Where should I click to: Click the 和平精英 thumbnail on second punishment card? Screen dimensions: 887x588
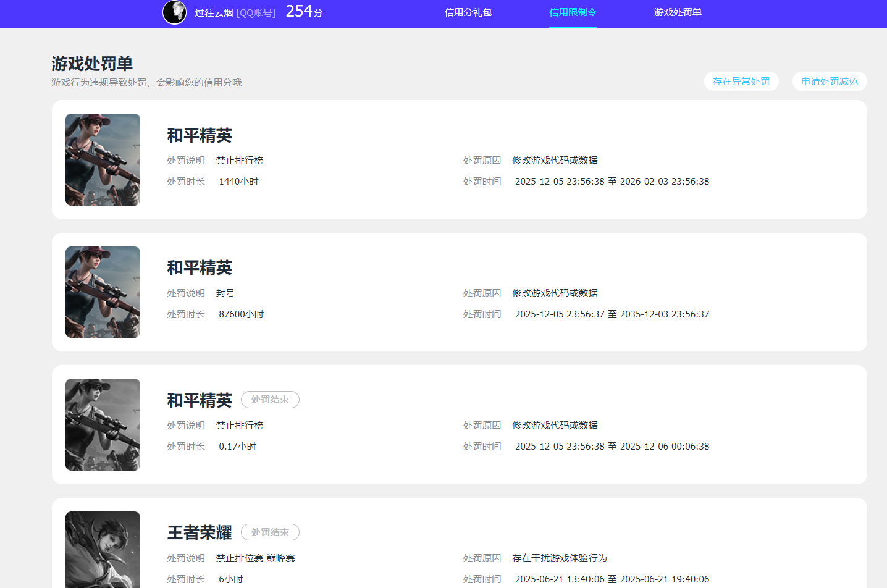point(103,292)
